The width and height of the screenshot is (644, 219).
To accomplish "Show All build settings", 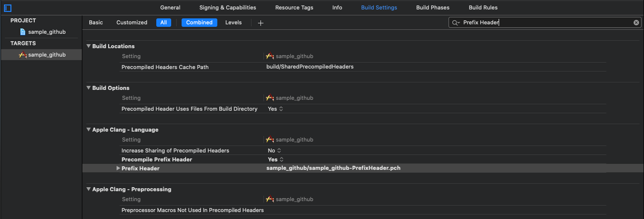I will (163, 22).
